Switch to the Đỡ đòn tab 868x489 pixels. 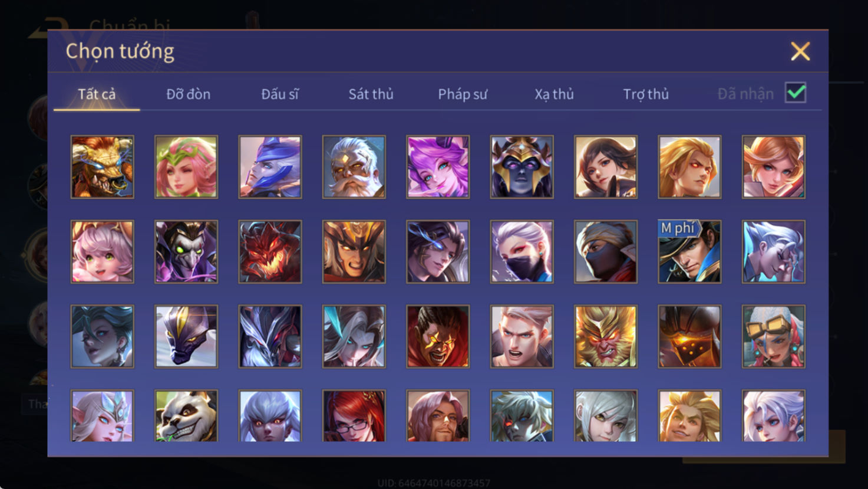(188, 94)
